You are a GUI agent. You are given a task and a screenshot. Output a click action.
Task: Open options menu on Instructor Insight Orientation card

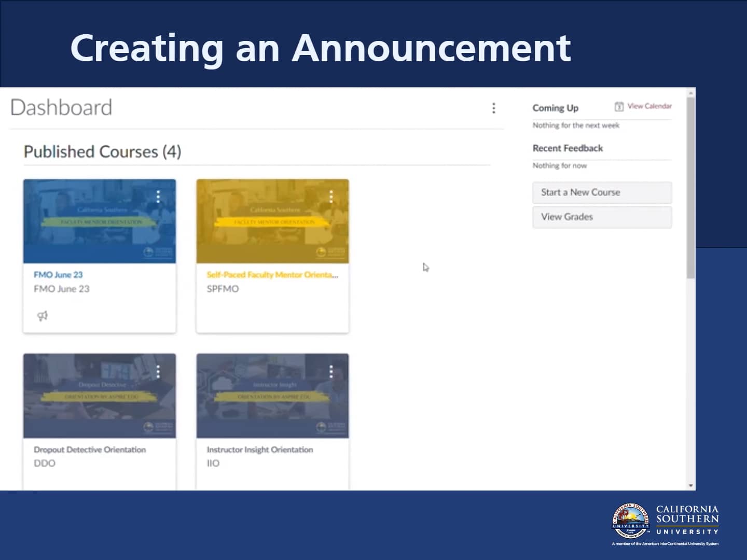[x=331, y=371]
